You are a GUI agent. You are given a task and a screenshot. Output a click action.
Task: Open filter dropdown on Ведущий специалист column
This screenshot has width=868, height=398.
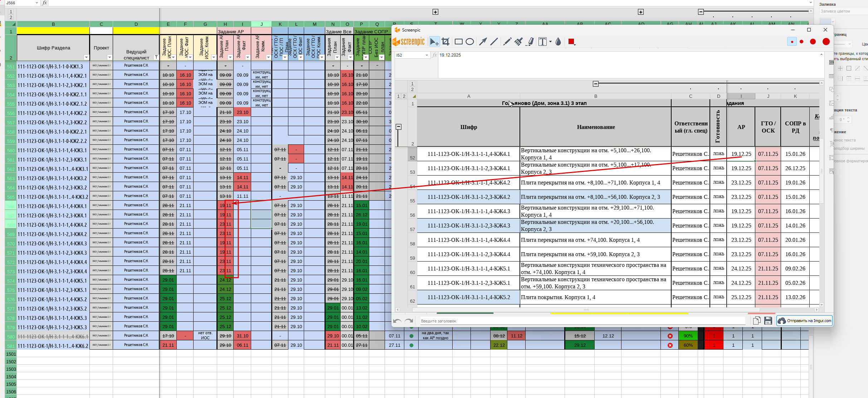[x=156, y=58]
